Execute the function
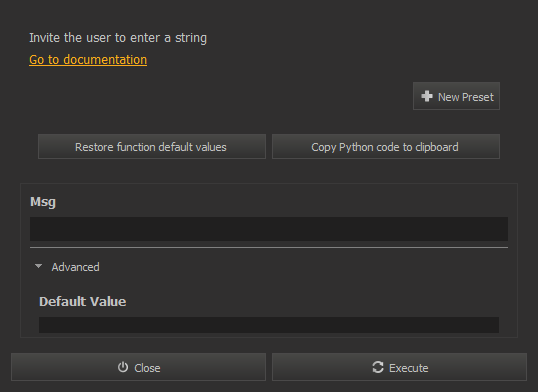The height and width of the screenshot is (392, 538). coord(399,367)
